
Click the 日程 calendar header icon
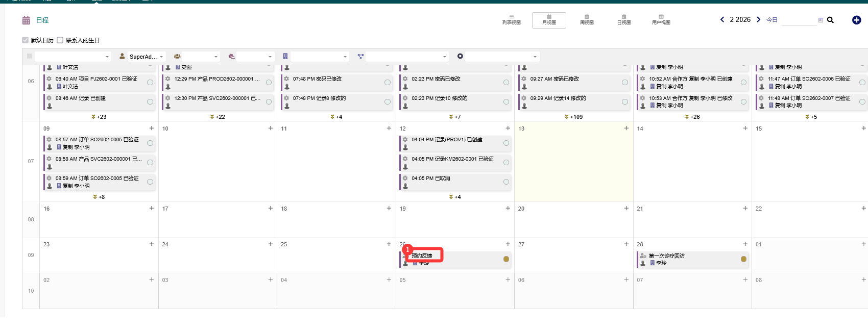click(x=26, y=20)
